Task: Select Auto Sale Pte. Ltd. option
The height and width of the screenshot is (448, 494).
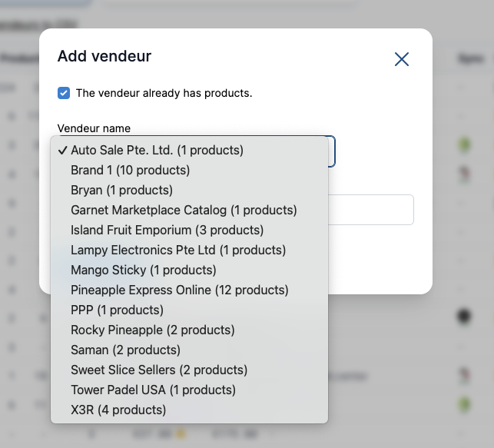Action: (x=189, y=151)
